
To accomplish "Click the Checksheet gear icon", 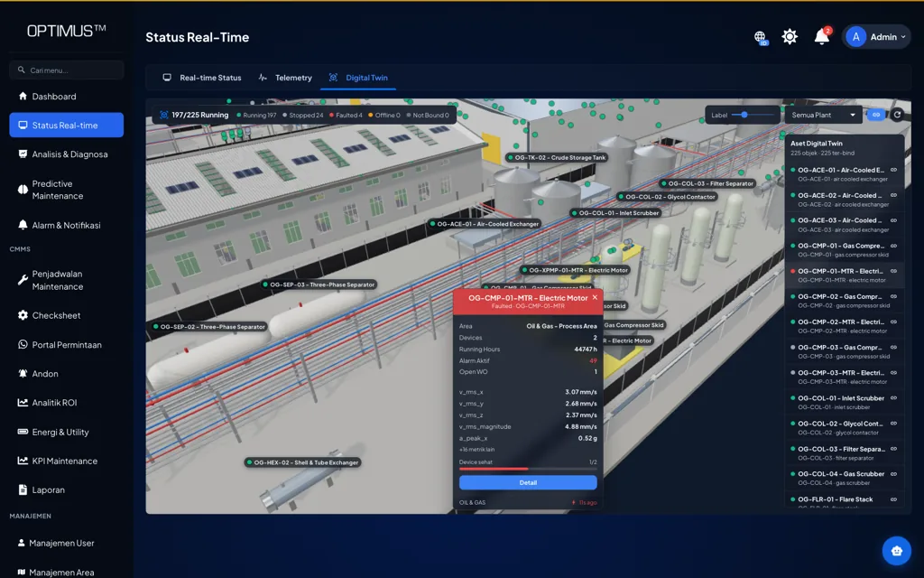I will [23, 315].
